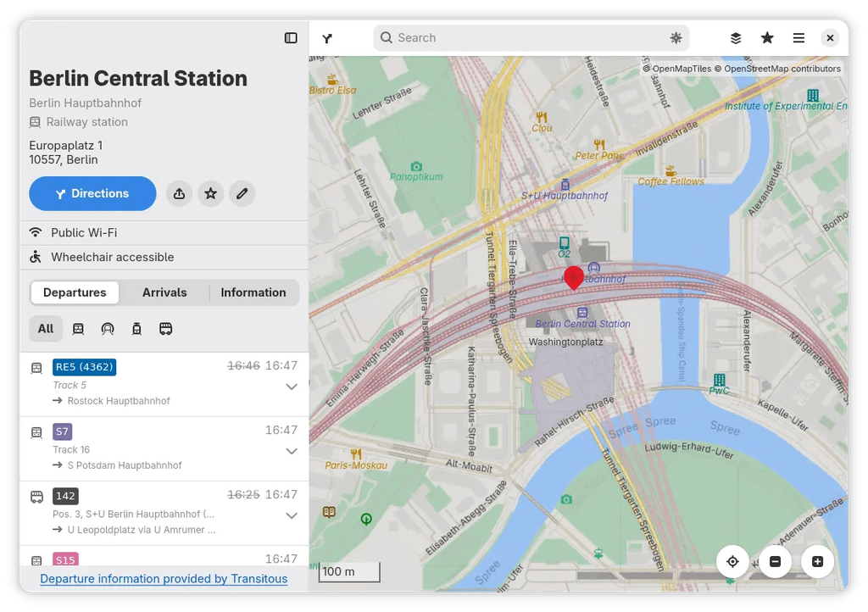Click the PwC building marker

719,380
